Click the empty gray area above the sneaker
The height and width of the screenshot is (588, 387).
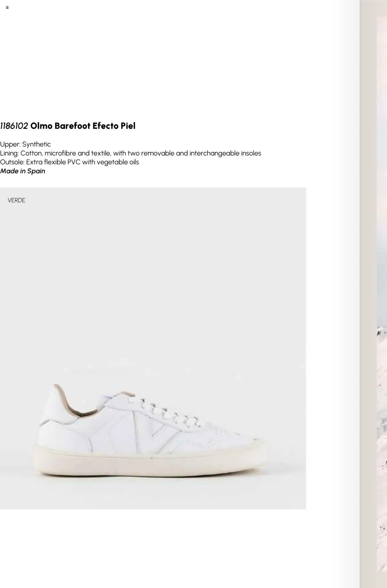click(151, 287)
